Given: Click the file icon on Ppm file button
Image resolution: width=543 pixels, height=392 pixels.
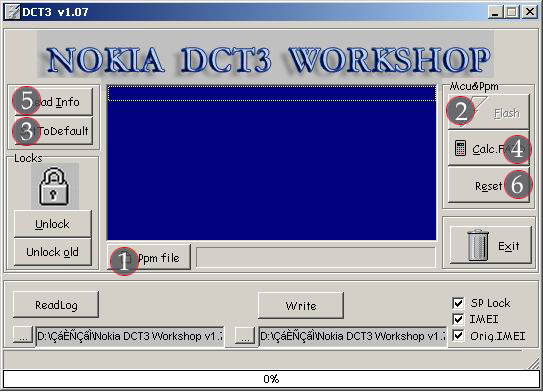Looking at the screenshot, I should tap(127, 258).
